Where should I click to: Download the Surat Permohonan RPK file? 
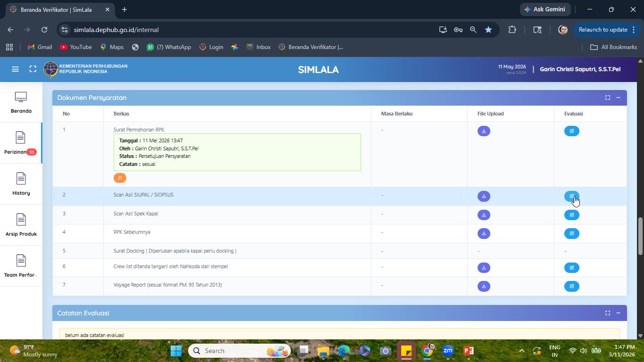coord(484,131)
